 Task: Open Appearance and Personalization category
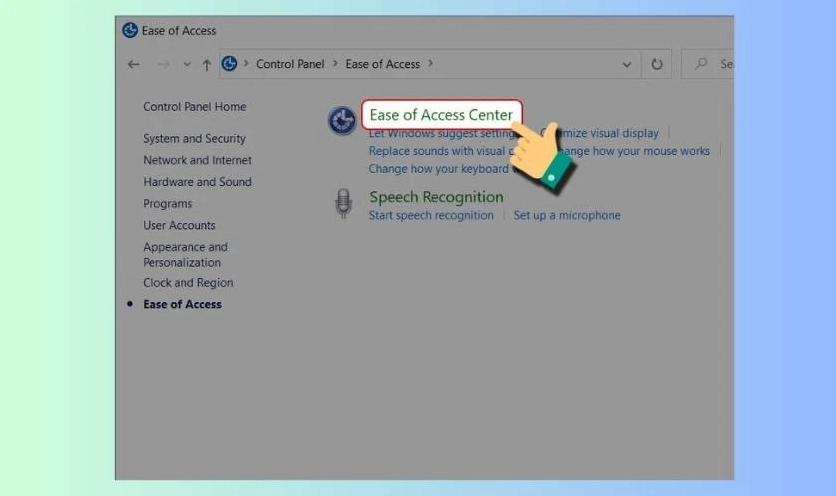[185, 254]
